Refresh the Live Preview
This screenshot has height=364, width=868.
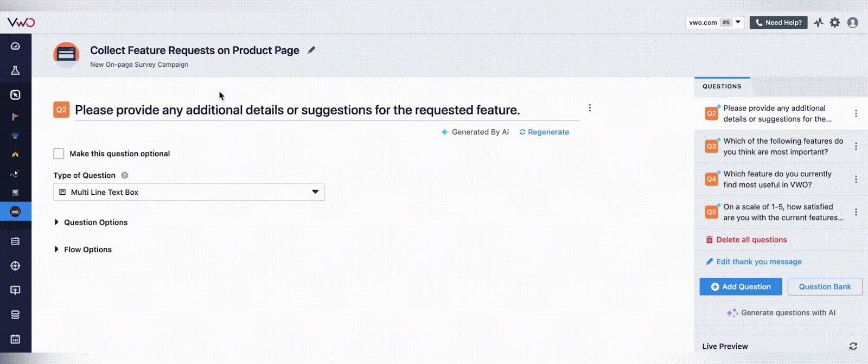(853, 346)
